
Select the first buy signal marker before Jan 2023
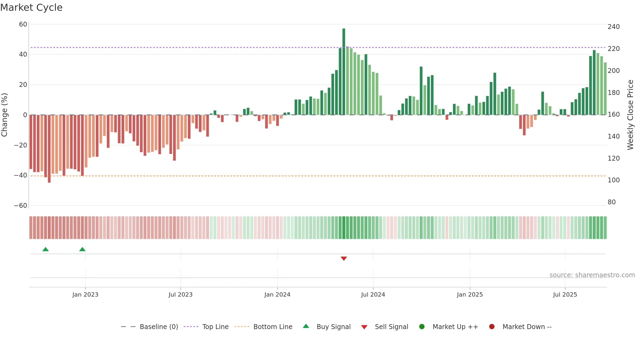click(x=46, y=249)
